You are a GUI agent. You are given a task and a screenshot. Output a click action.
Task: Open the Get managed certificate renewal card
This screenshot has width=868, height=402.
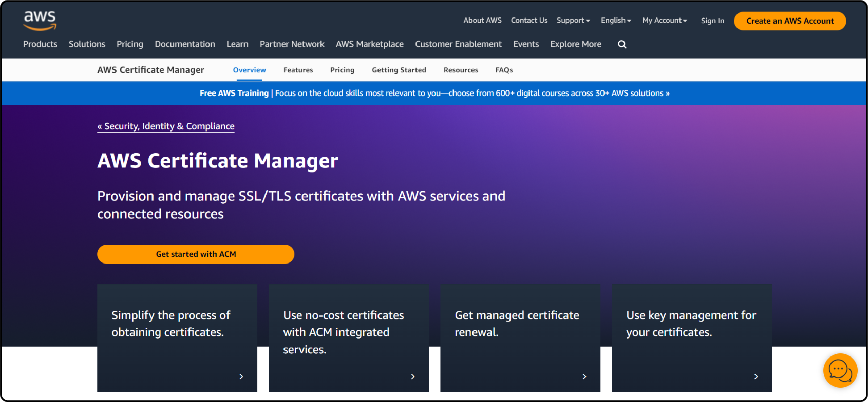click(520, 338)
